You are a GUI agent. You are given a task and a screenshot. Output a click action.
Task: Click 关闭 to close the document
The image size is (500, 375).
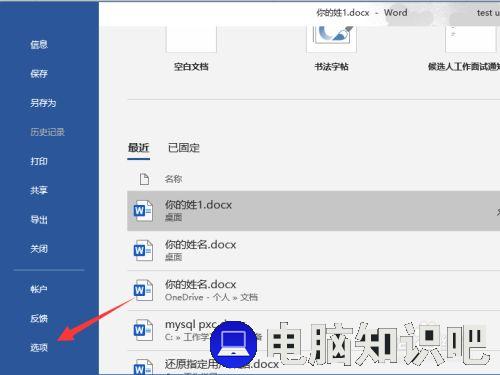(39, 249)
